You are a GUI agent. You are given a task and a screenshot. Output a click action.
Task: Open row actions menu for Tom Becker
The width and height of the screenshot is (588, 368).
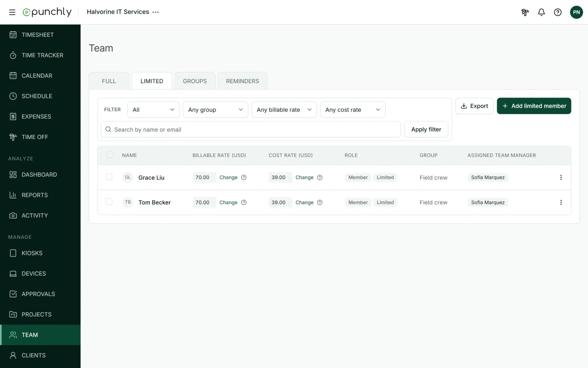(x=561, y=202)
